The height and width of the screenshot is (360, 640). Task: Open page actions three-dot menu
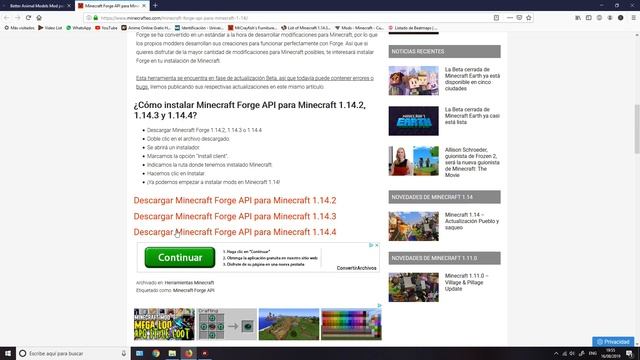509,18
